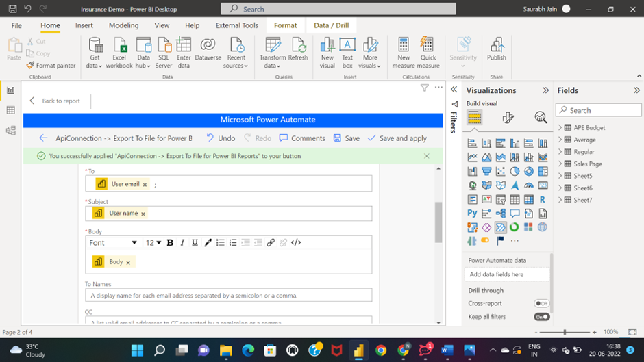Screen dimensions: 644x362
Task: Open the Font dropdown
Action: [x=113, y=242]
